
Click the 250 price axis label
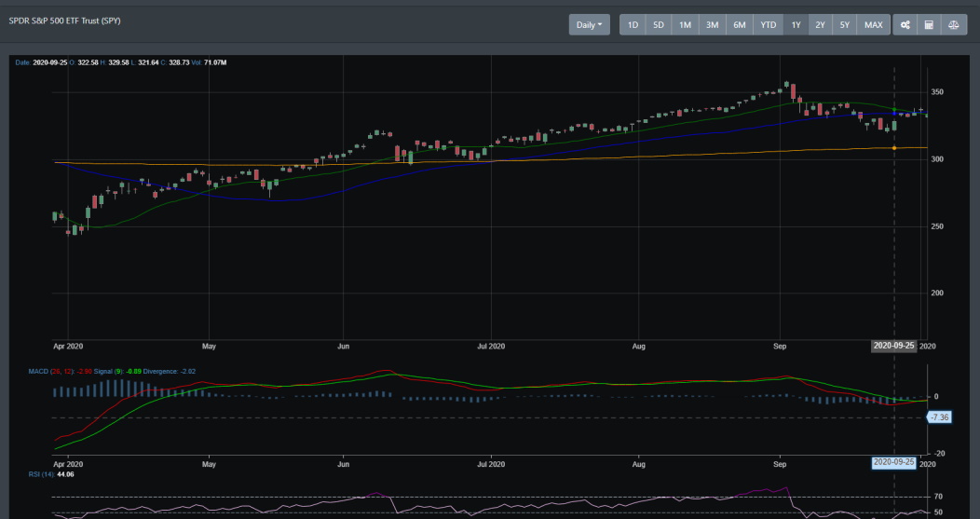[x=937, y=227]
